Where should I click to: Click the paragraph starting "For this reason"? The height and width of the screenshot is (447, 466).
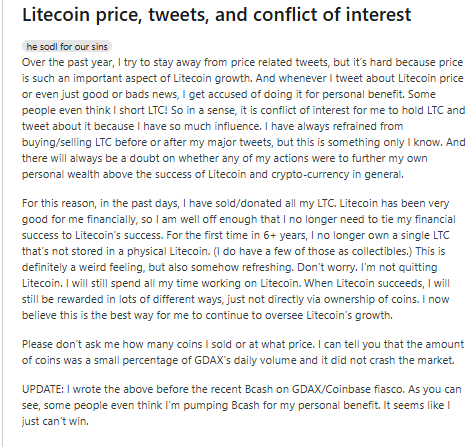pyautogui.click(x=239, y=259)
